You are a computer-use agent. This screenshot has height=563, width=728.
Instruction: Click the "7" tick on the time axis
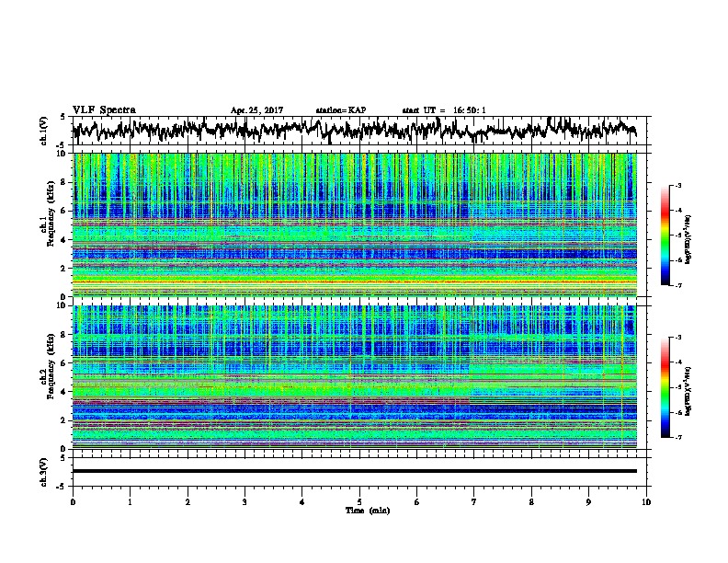474,502
